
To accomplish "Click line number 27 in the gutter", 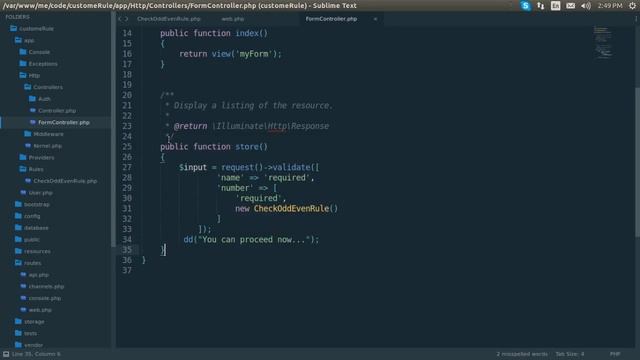I will 127,167.
